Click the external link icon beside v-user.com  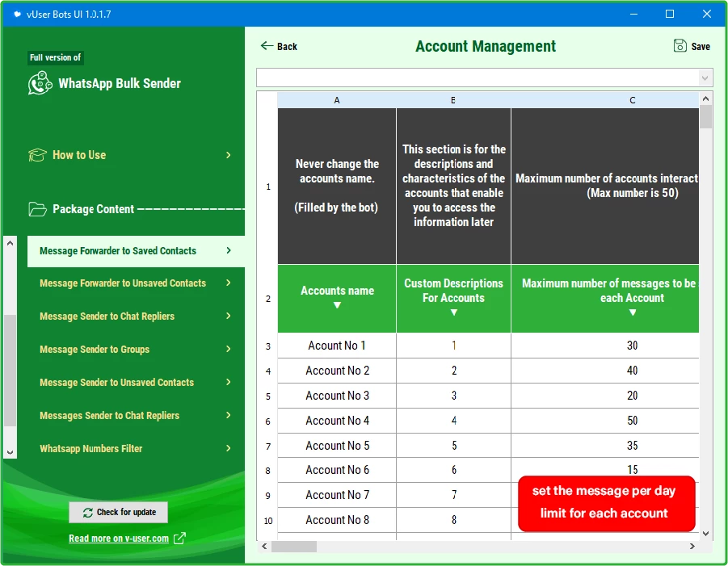[x=179, y=539]
